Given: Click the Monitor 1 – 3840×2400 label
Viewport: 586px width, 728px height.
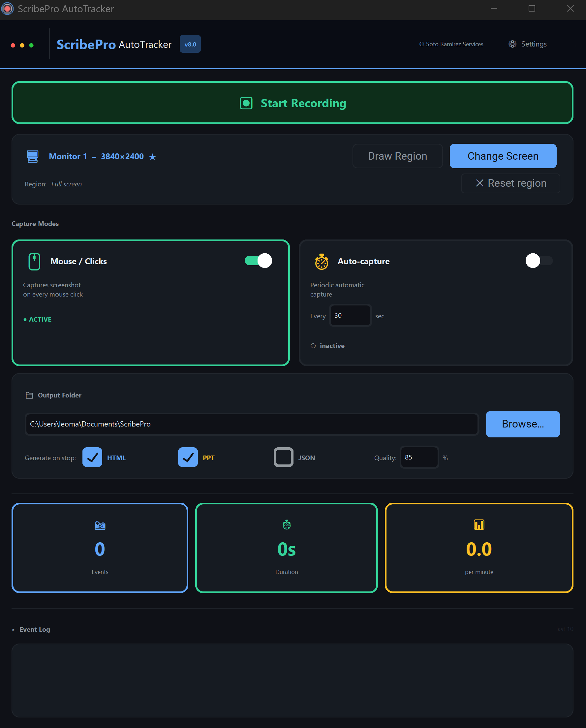Looking at the screenshot, I should tap(96, 157).
